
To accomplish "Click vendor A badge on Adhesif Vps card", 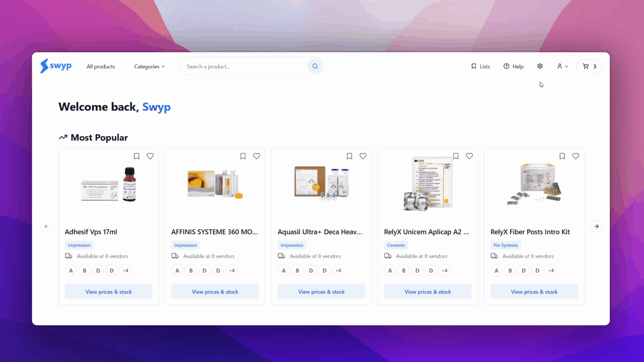I will (71, 270).
